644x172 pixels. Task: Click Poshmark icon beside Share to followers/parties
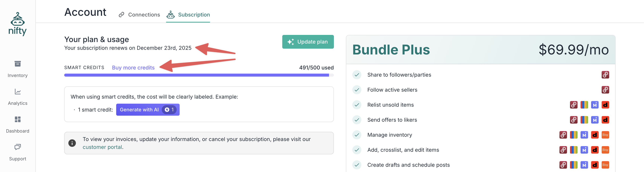point(605,75)
